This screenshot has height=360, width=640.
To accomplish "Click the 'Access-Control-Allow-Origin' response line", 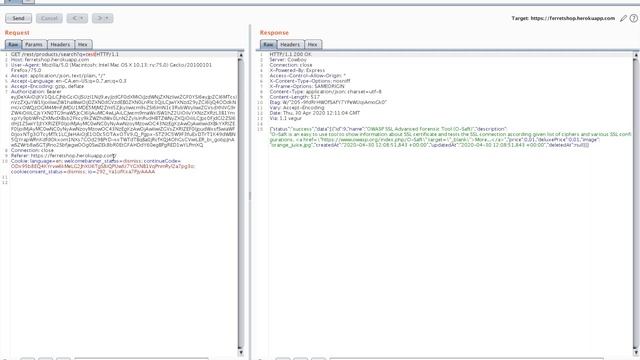I will pyautogui.click(x=307, y=76).
